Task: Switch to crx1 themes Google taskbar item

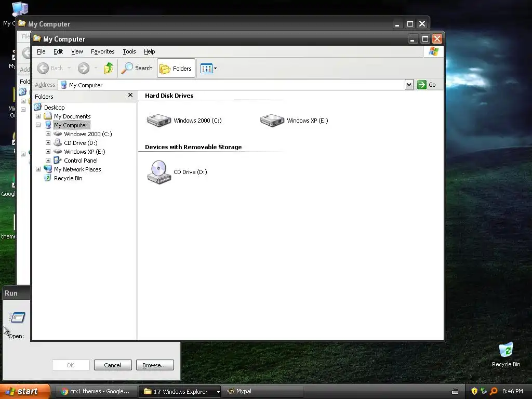Action: (x=96, y=392)
